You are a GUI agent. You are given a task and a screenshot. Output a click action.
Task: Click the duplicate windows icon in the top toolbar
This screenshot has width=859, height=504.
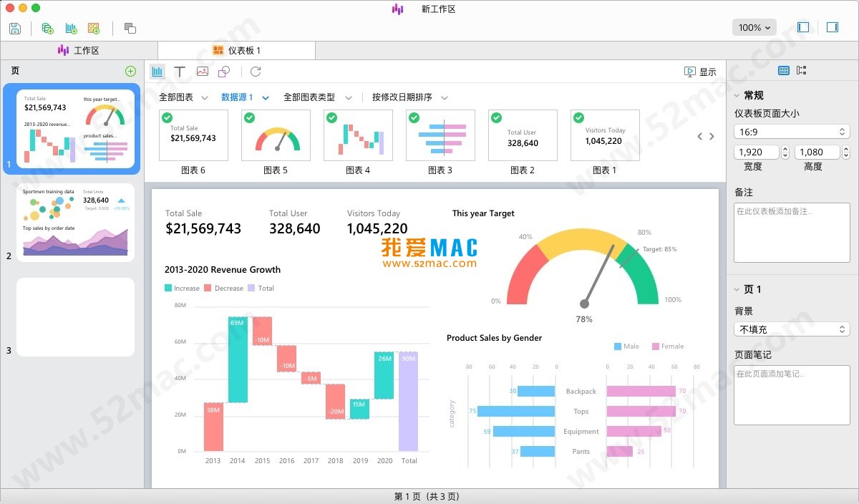pos(130,28)
